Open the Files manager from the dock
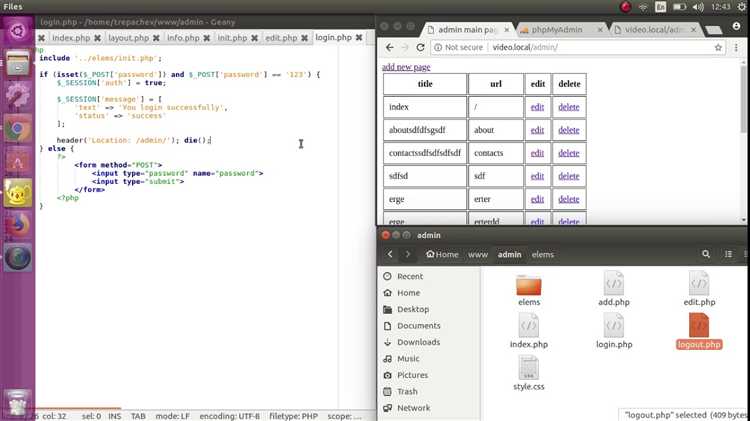This screenshot has height=421, width=750. click(x=18, y=63)
